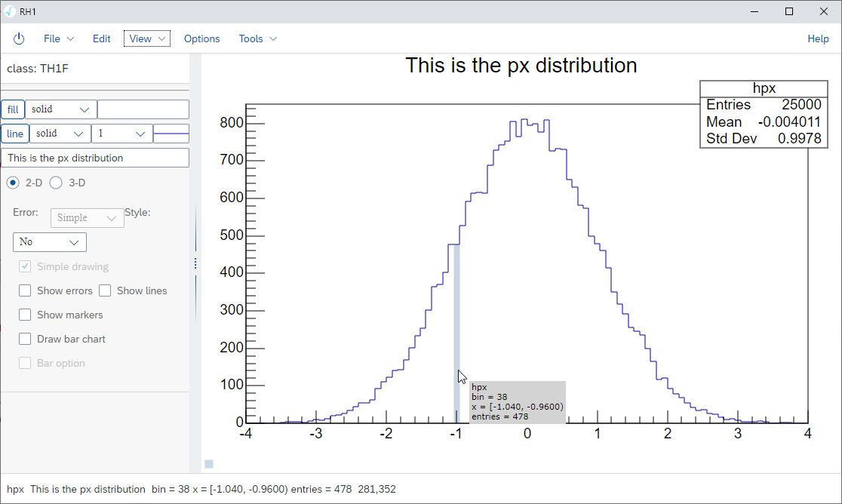Click the Help link

point(818,38)
